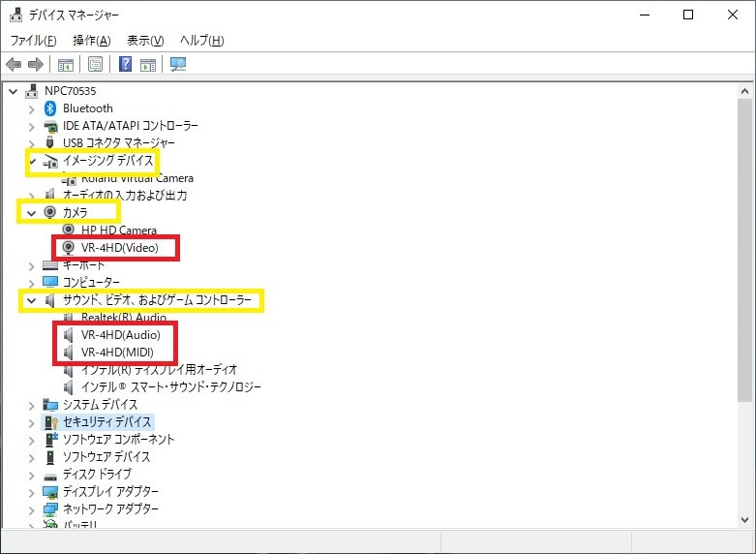Click the VR-4HD(Video) webcam icon
756x554 pixels.
69,248
